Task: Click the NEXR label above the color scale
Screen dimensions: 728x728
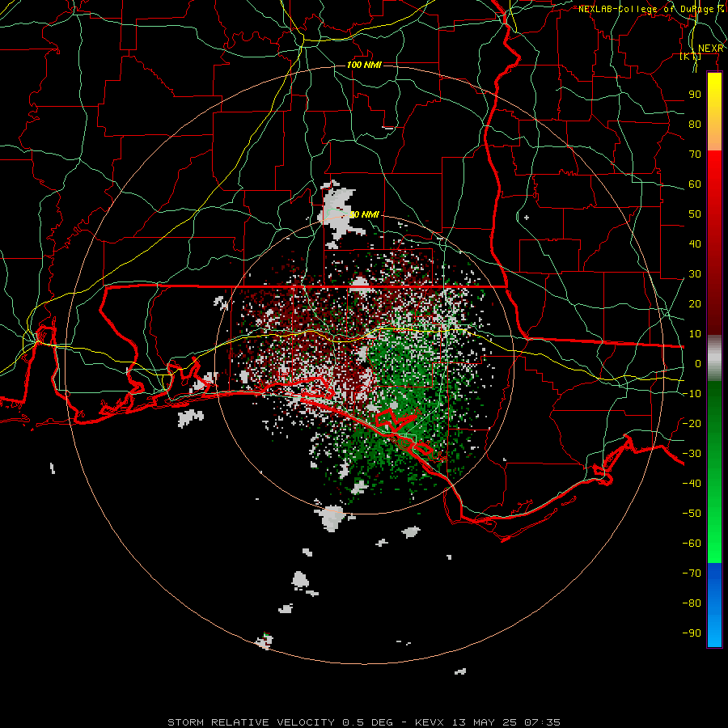Action: [x=711, y=49]
